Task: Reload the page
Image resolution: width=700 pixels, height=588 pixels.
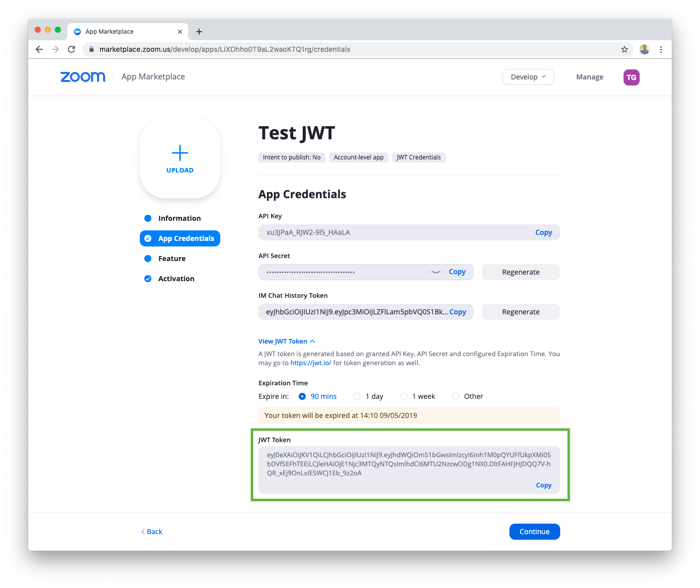Action: coord(71,49)
